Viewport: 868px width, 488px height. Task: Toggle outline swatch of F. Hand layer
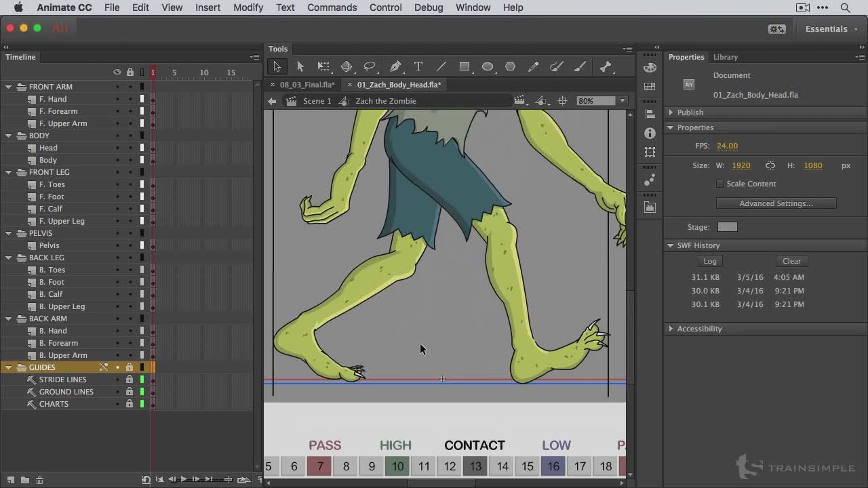tap(142, 99)
